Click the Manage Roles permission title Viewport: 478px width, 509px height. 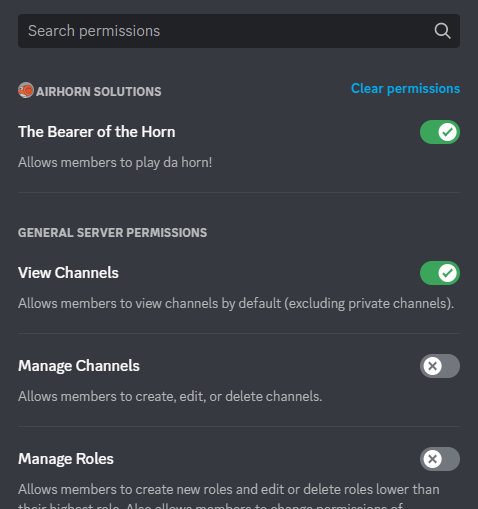66,459
